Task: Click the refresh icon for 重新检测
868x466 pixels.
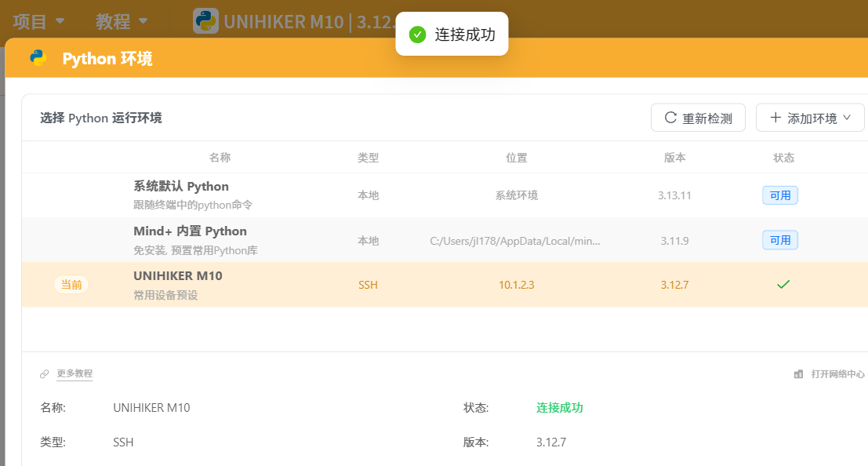Action: (x=670, y=118)
